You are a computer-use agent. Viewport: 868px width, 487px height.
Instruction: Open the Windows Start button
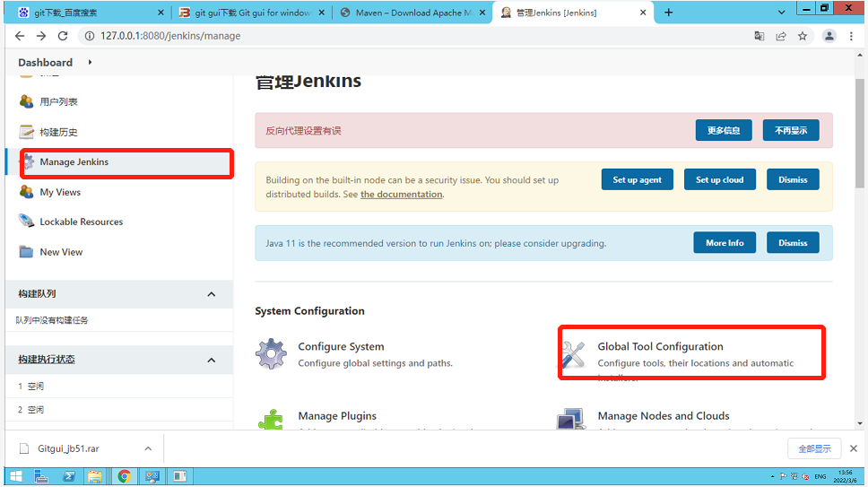(15, 476)
